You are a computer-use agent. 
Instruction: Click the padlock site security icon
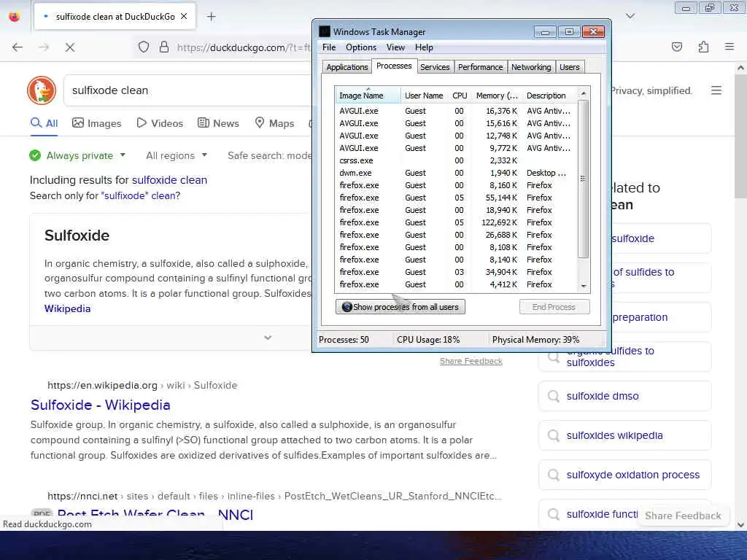click(164, 47)
